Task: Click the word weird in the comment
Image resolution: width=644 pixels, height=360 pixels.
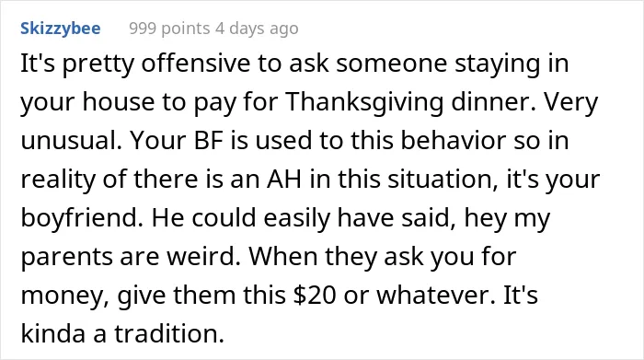Action: pyautogui.click(x=203, y=256)
